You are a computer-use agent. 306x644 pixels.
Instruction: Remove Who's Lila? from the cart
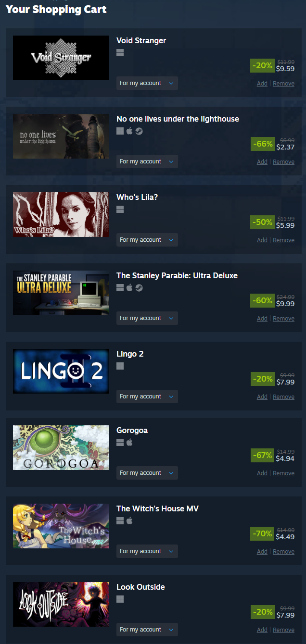click(x=283, y=240)
